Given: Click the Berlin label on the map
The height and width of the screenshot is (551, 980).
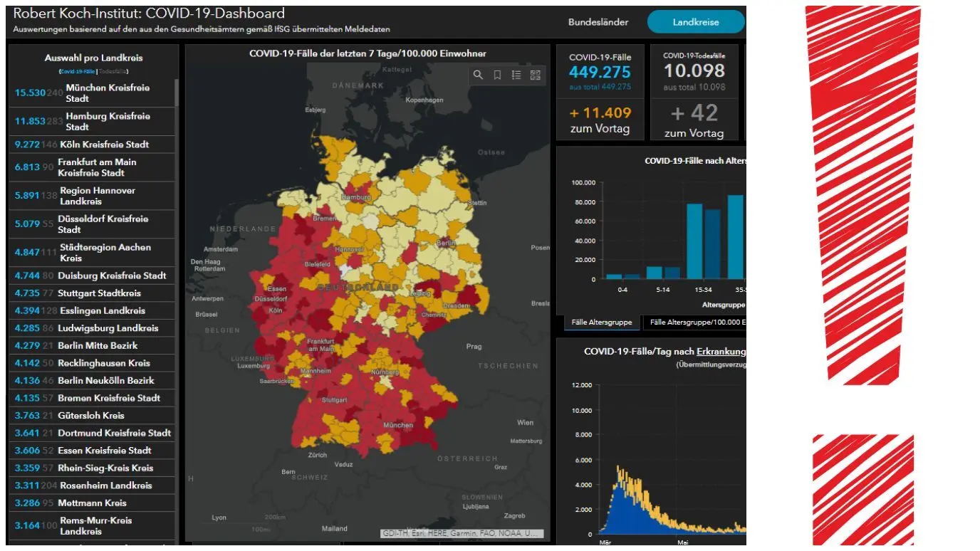Looking at the screenshot, I should [x=445, y=243].
